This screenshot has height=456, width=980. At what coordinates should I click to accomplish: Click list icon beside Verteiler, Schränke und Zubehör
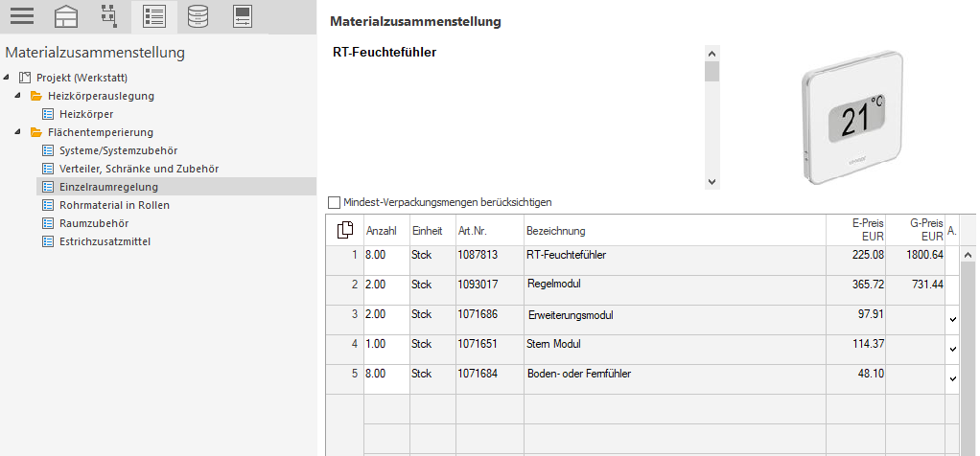pyautogui.click(x=48, y=169)
